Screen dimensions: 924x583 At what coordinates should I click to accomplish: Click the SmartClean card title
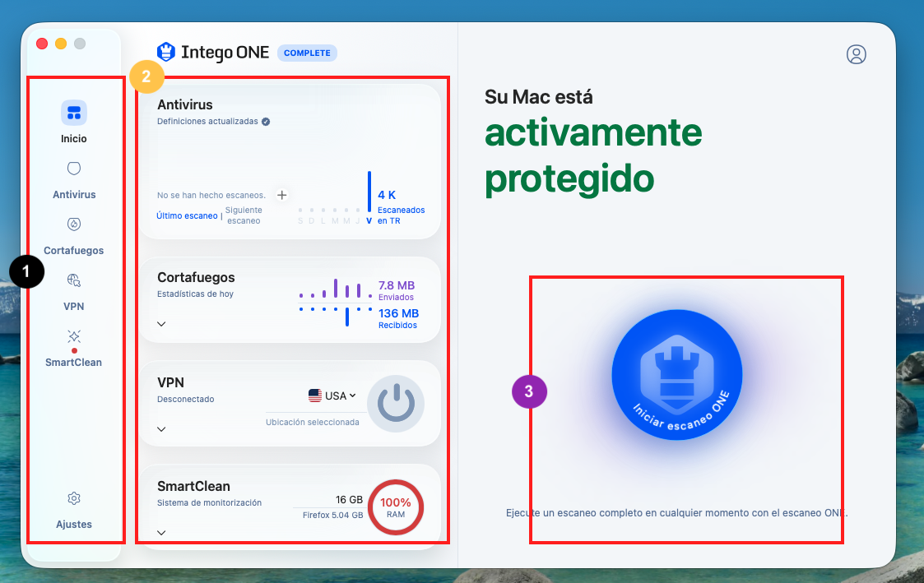point(194,487)
